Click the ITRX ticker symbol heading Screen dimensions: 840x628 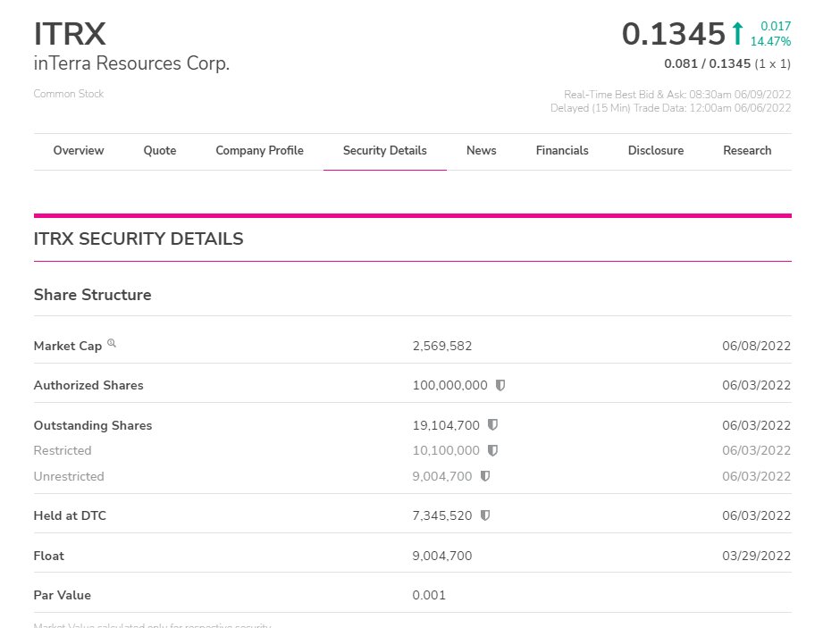(x=71, y=34)
